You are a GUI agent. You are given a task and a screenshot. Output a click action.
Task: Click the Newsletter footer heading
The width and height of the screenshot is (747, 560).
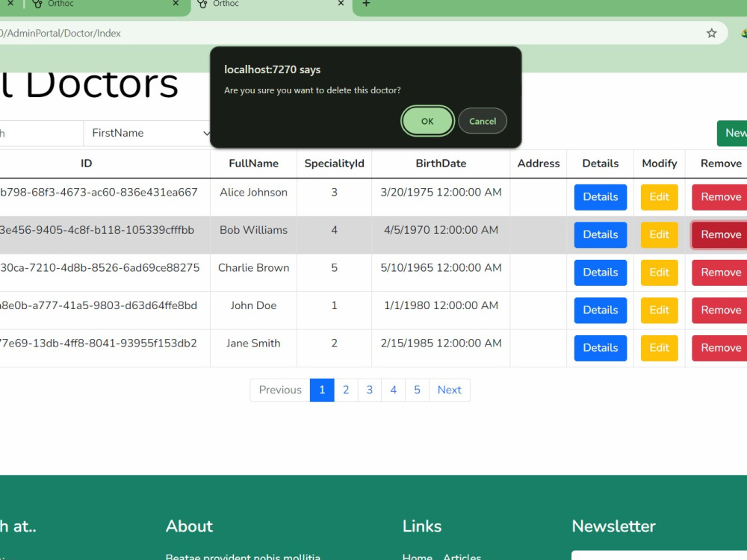tap(613, 526)
